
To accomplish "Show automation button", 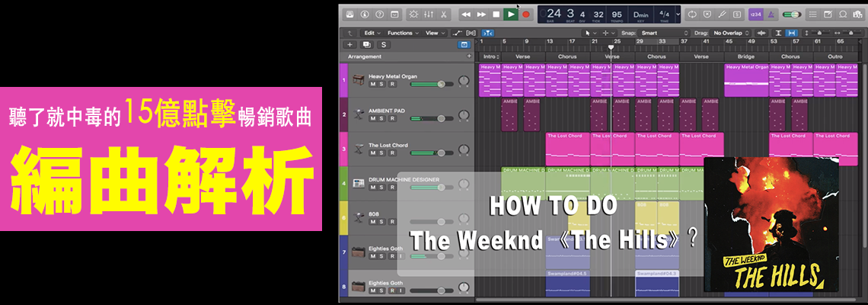I will click(x=458, y=34).
